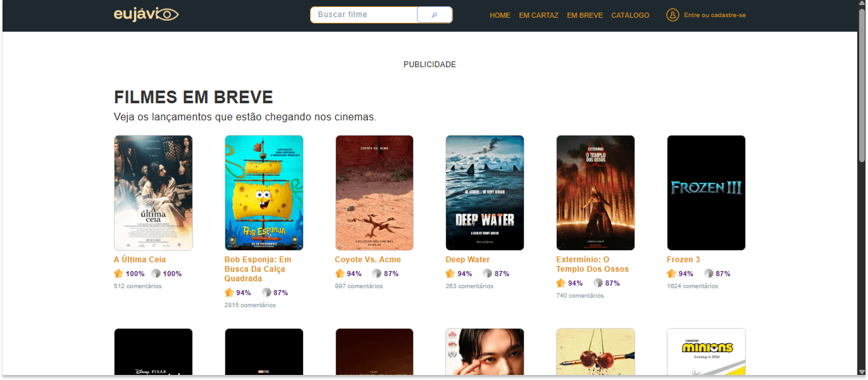The width and height of the screenshot is (868, 380).
Task: Open the EM CARTAZ menu item
Action: (538, 15)
